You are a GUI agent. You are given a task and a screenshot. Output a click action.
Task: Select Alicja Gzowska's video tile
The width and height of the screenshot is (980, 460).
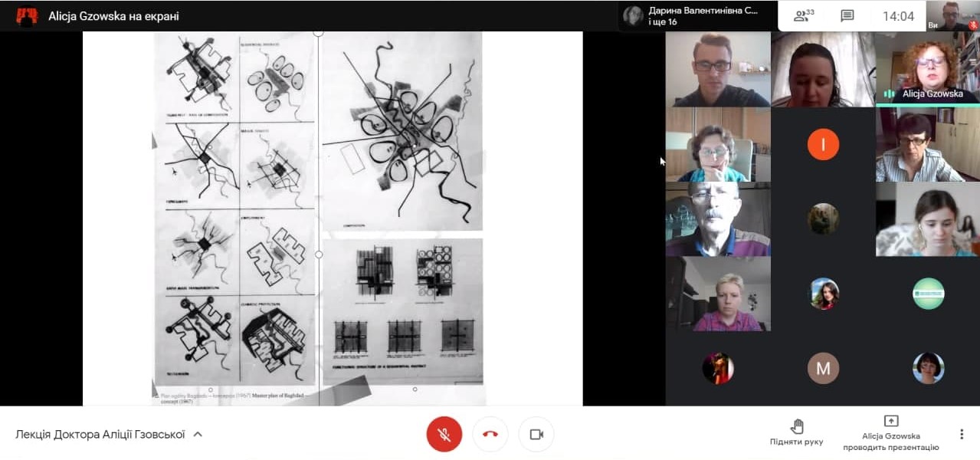click(x=927, y=69)
